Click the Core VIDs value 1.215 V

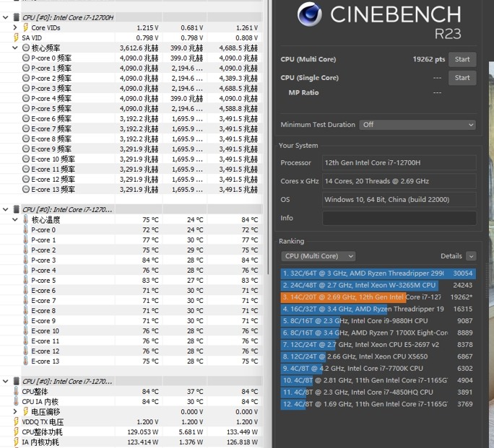click(x=147, y=27)
